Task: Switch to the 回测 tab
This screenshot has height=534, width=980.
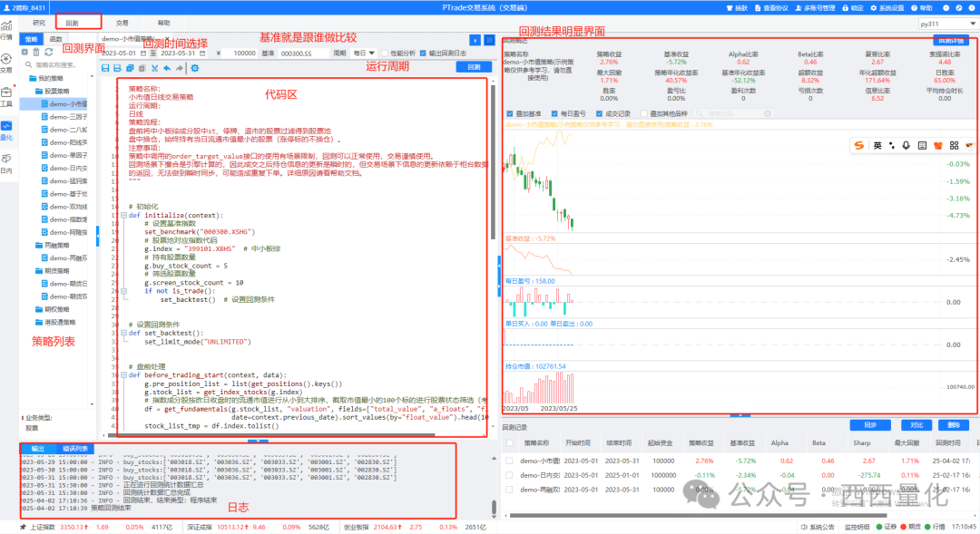Action: pos(72,23)
